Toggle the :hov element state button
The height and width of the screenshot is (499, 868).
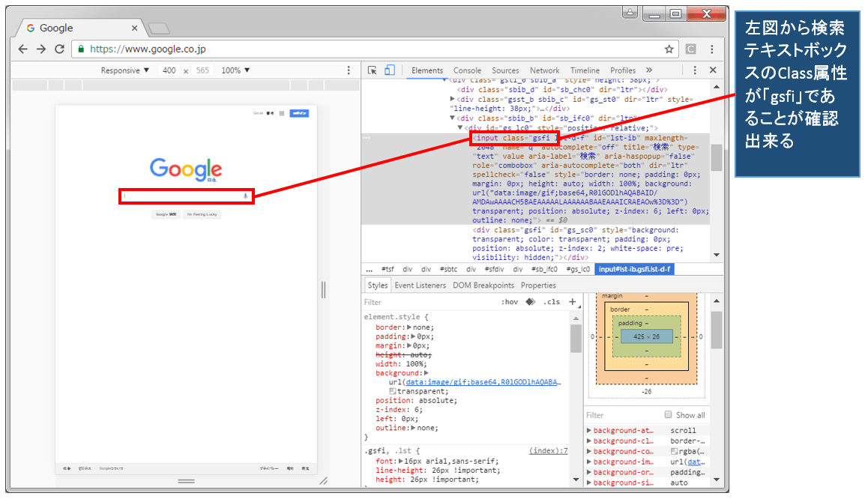[509, 302]
